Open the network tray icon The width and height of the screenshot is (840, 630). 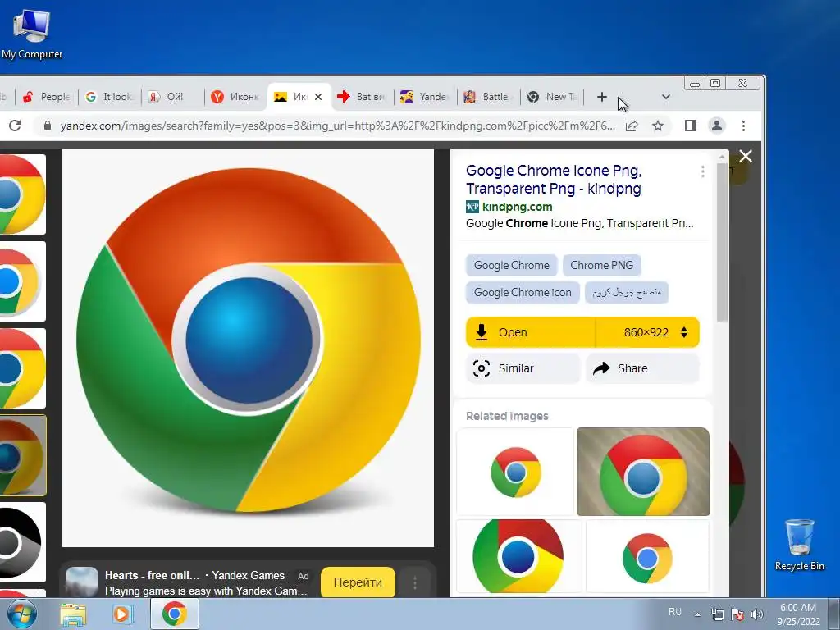pos(717,614)
